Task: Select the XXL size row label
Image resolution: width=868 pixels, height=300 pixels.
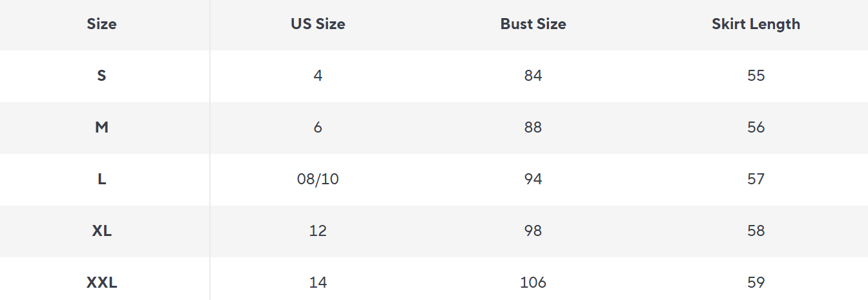Action: [101, 283]
